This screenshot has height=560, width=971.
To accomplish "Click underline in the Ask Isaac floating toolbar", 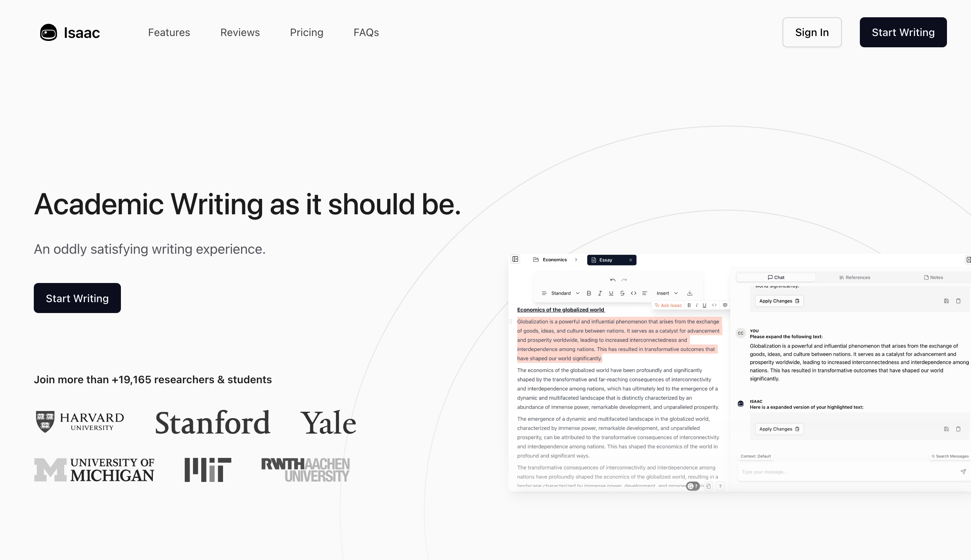I will (704, 305).
